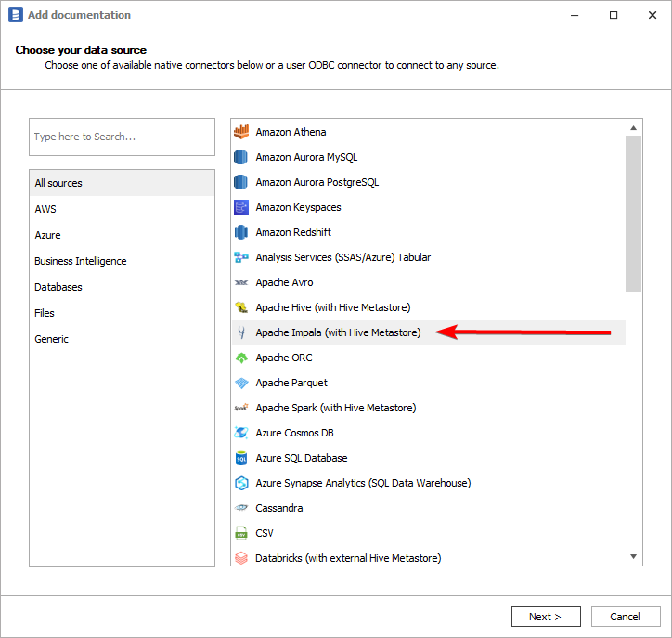Cancel the Add documentation dialog

point(625,617)
